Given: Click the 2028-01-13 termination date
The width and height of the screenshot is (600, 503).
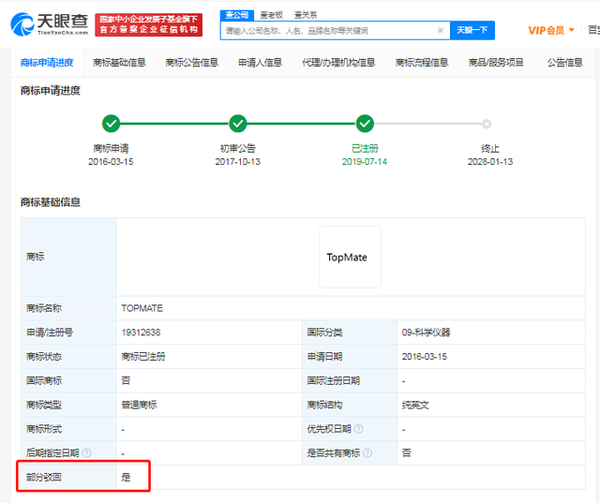Looking at the screenshot, I should (x=490, y=162).
